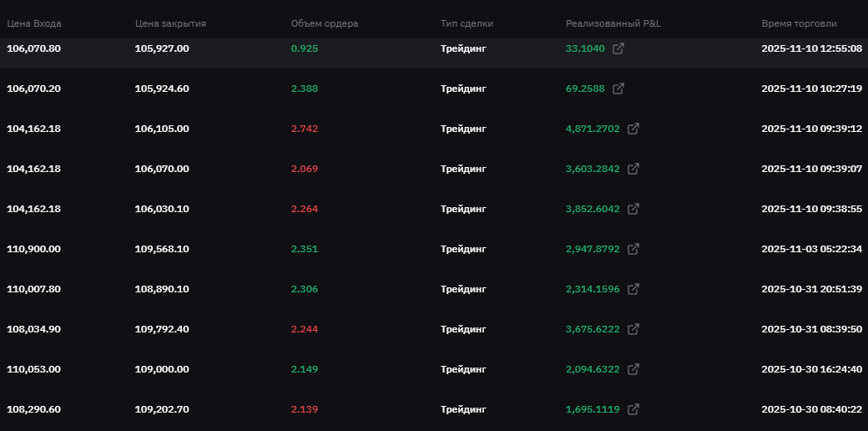Select trade timestamp 2025-11-03 05:22:34

point(811,249)
